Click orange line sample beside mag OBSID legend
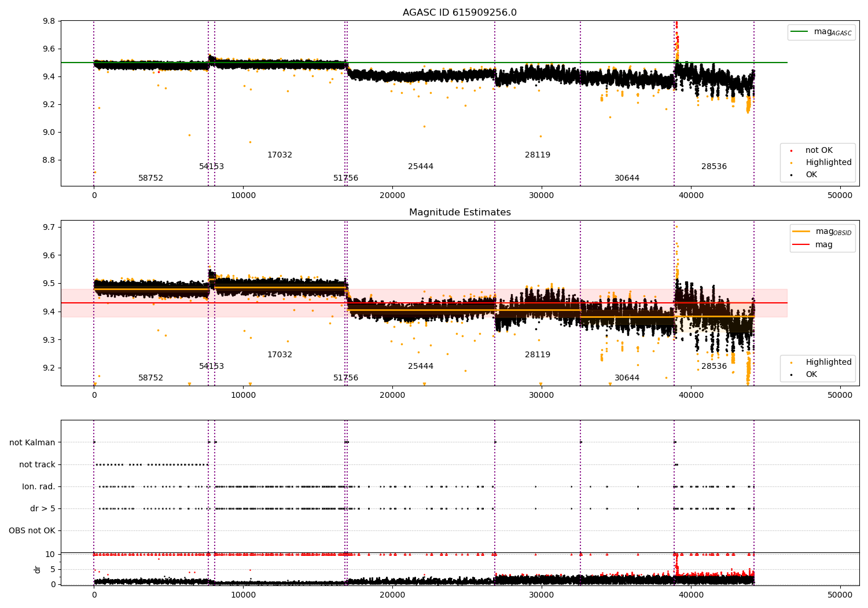 coord(801,232)
